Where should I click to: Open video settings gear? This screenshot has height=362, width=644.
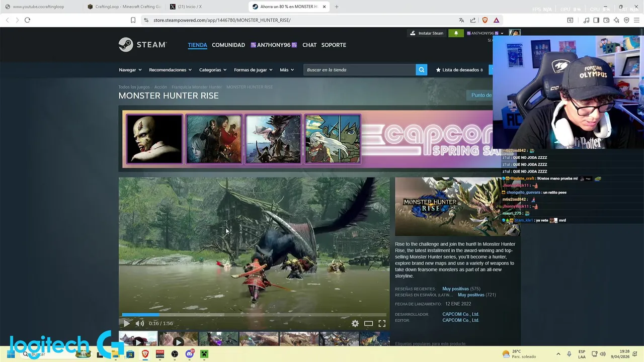coord(355,323)
